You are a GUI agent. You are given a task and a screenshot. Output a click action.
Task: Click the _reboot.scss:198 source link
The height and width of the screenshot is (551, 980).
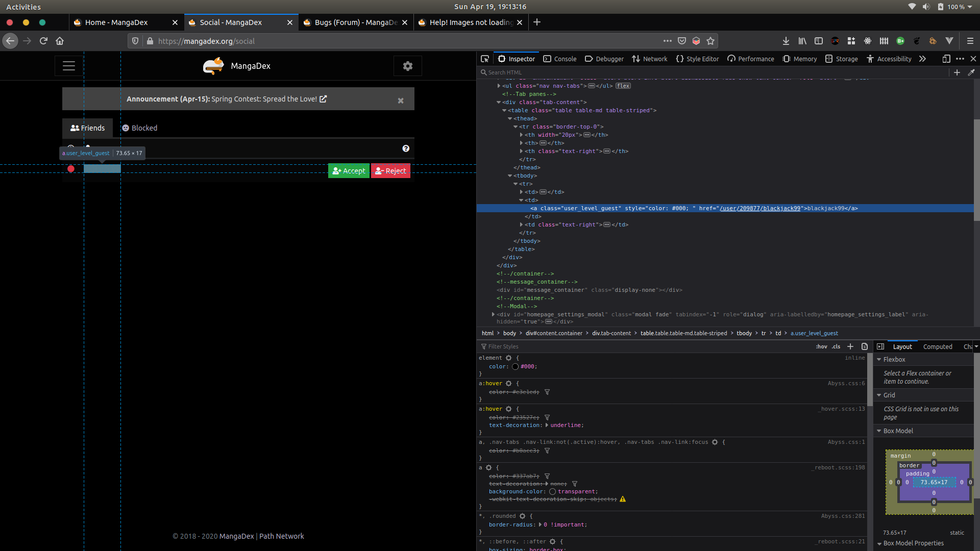coord(839,467)
